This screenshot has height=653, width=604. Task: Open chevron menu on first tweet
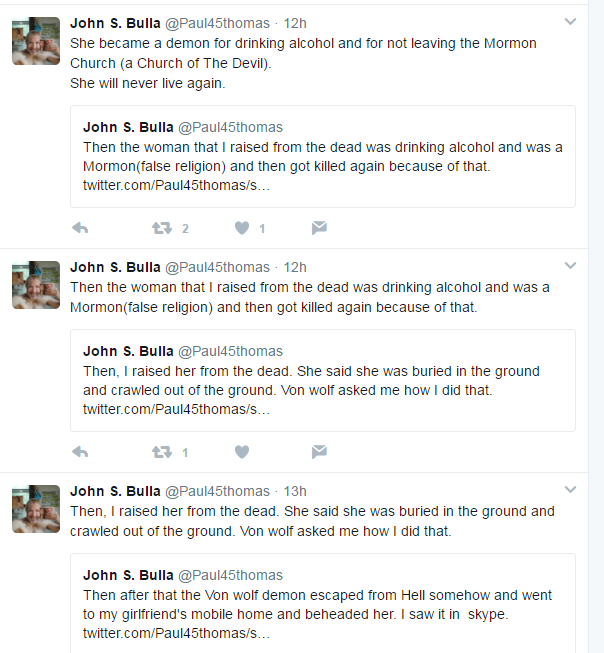(x=570, y=21)
